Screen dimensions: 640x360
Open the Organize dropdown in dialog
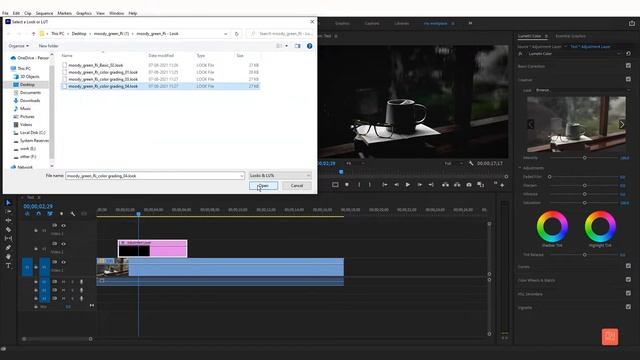(x=19, y=46)
